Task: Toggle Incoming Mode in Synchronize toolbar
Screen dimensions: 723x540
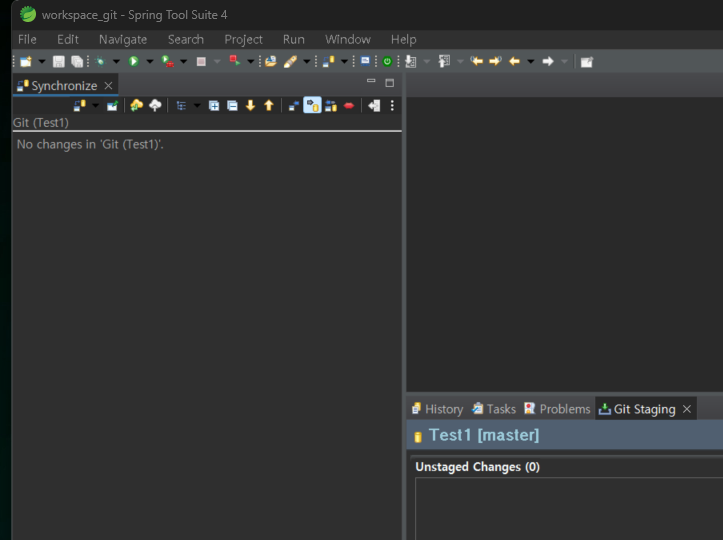Action: (294, 106)
